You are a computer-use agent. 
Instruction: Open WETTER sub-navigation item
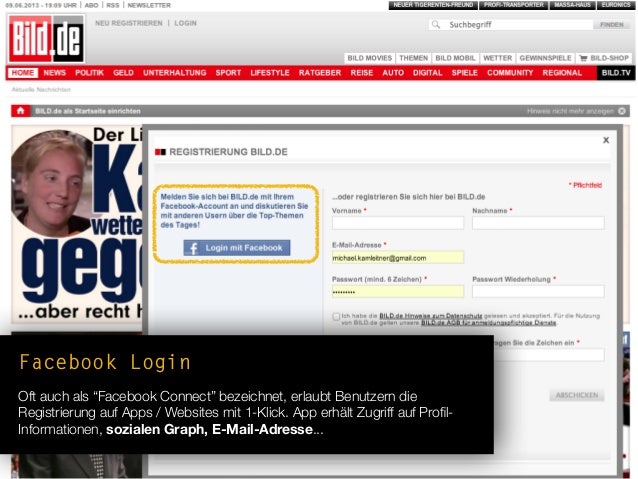[498, 58]
